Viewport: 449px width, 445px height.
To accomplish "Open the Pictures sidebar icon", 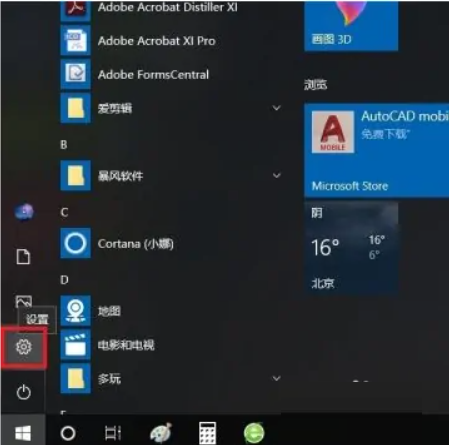I will click(24, 302).
